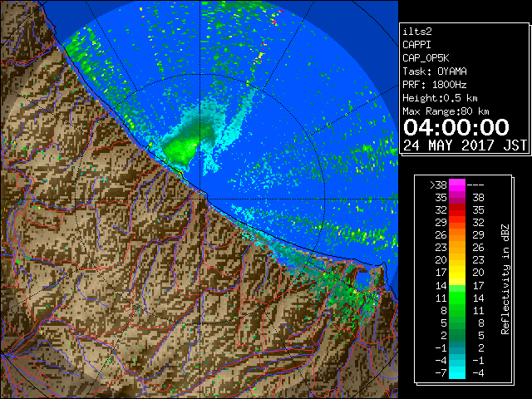Click the '-7' legend label

441,373
